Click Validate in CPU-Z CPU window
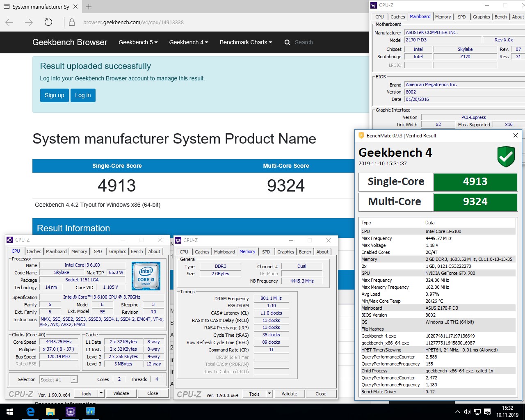 [x=121, y=393]
